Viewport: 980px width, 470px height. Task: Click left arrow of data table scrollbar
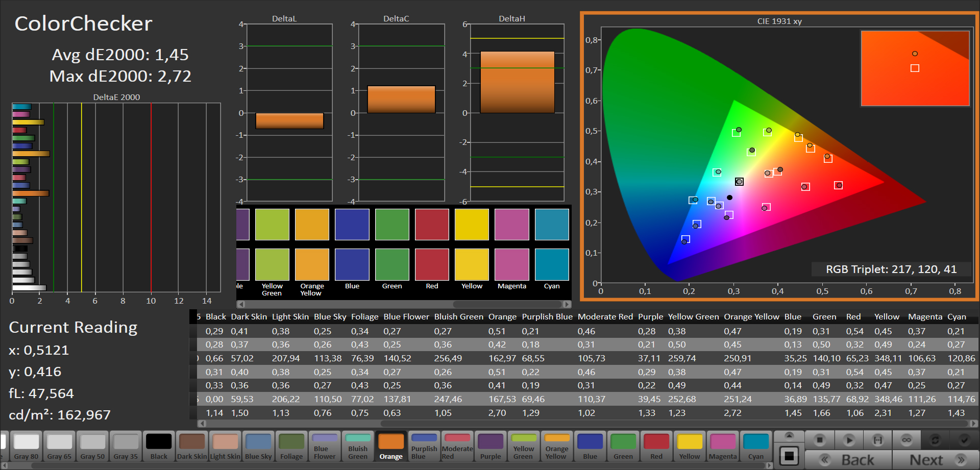202,423
